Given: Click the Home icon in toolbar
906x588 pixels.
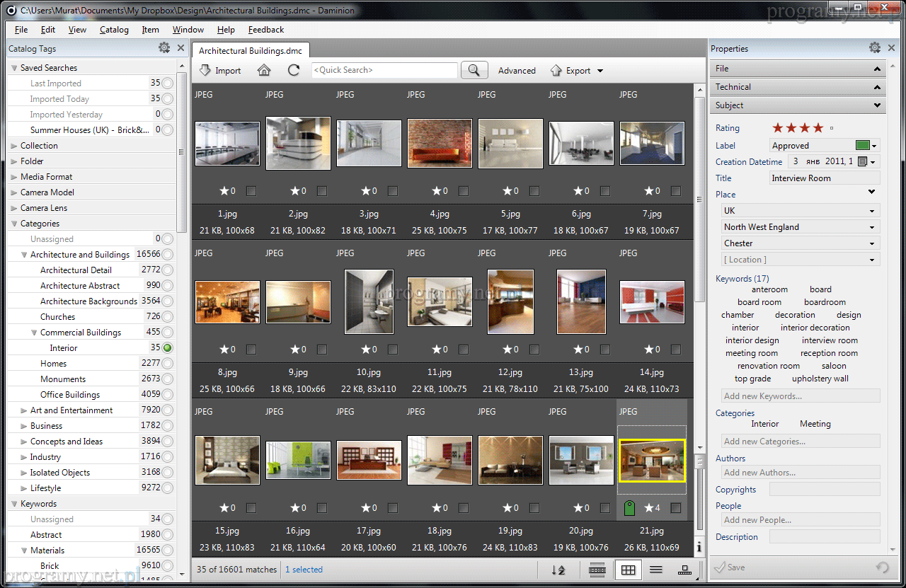Looking at the screenshot, I should [x=264, y=70].
